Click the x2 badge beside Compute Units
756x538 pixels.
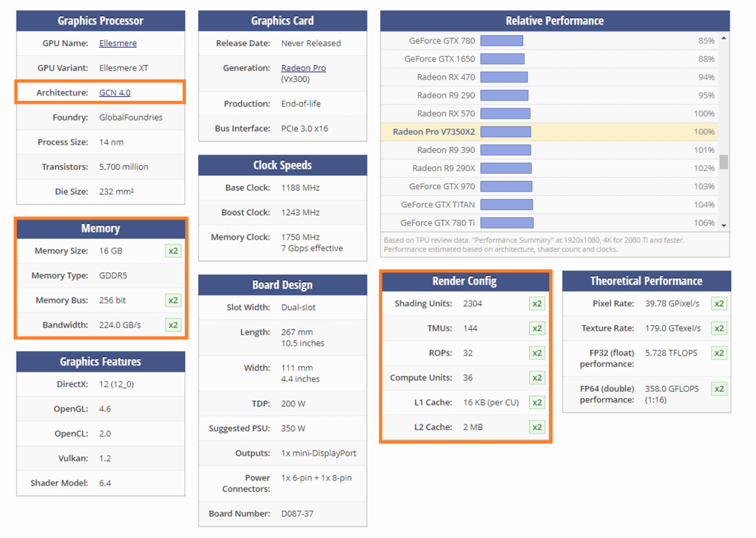(x=537, y=378)
